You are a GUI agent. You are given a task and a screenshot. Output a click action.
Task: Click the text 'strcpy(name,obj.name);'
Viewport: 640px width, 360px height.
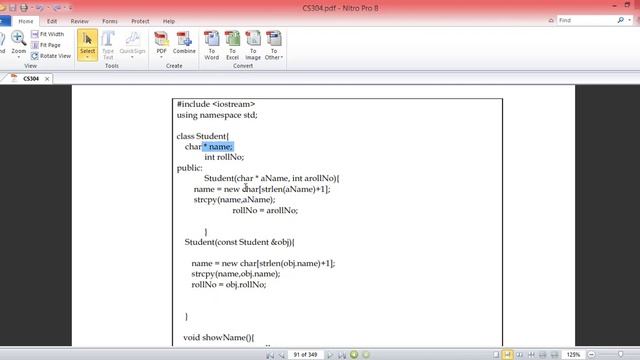236,274
